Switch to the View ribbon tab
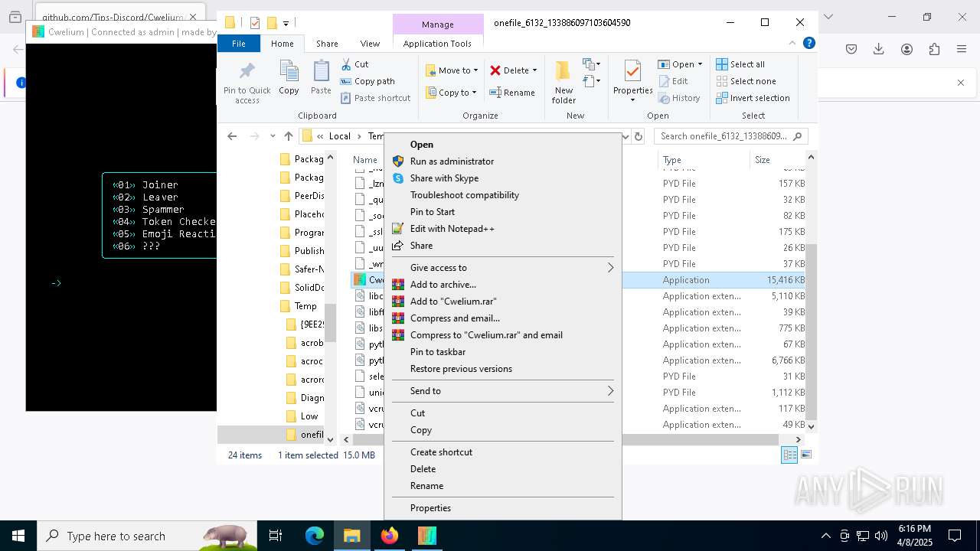 tap(370, 44)
